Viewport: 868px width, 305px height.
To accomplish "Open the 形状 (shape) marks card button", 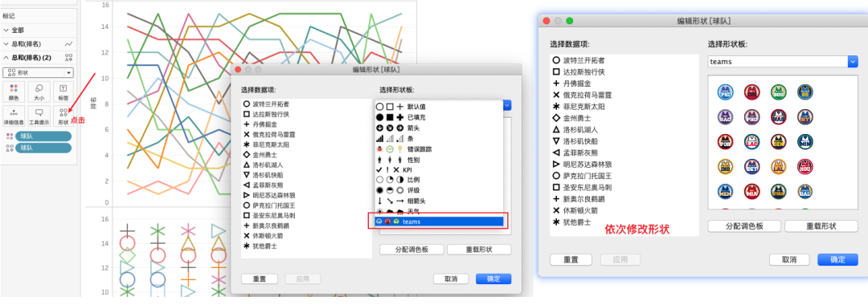I will pos(63,116).
